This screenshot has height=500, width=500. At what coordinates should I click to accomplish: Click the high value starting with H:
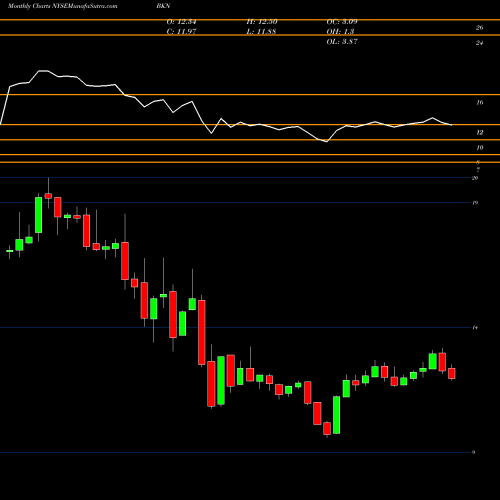[262, 22]
